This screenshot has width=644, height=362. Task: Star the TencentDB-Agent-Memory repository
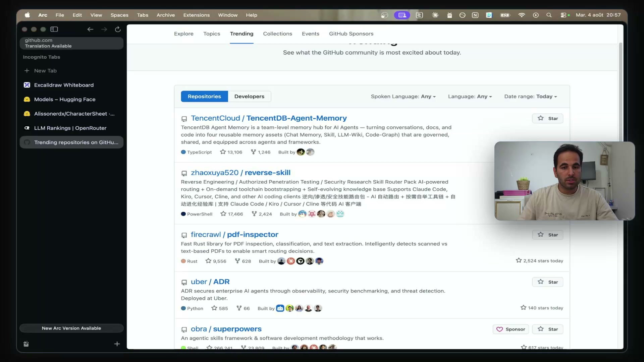pyautogui.click(x=548, y=118)
